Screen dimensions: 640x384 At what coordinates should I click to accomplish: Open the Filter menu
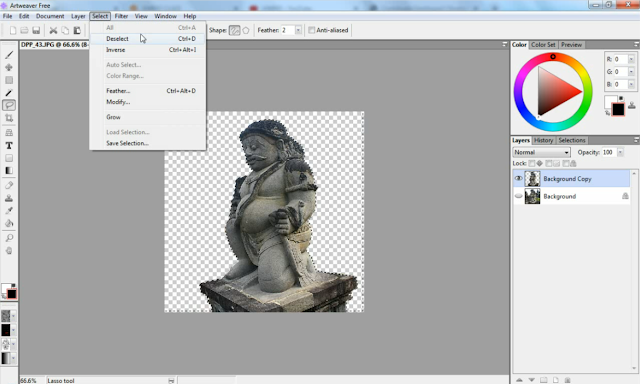coord(121,16)
